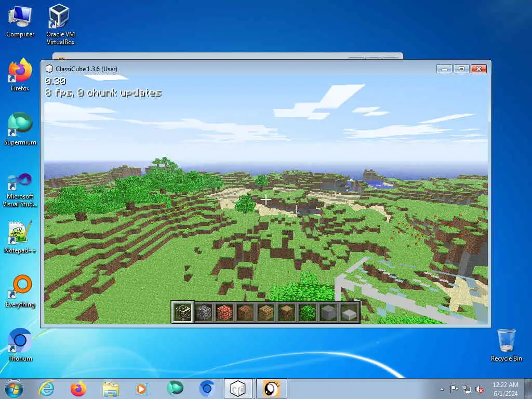Click the muted volume tray icon
This screenshot has height=399, width=532.
[480, 390]
